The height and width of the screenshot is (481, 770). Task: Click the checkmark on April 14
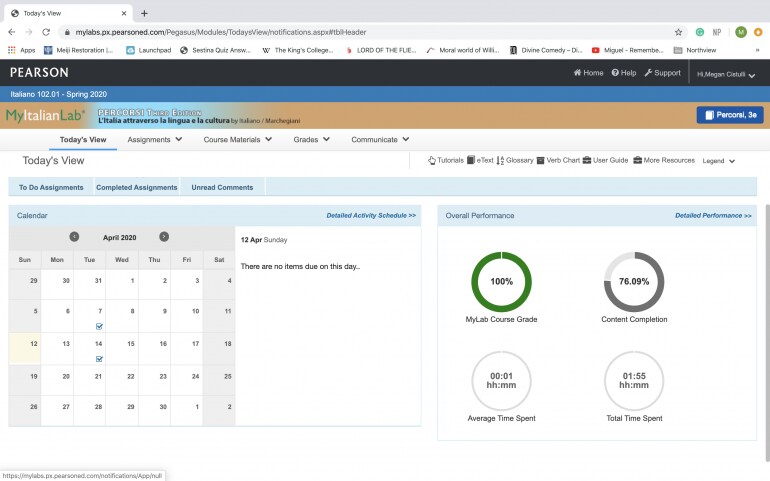click(x=99, y=359)
